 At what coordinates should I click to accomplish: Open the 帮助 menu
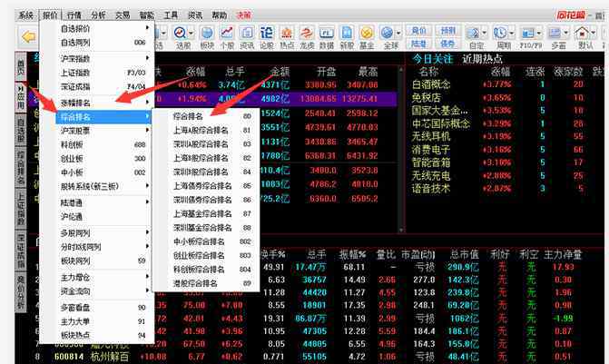(x=219, y=15)
